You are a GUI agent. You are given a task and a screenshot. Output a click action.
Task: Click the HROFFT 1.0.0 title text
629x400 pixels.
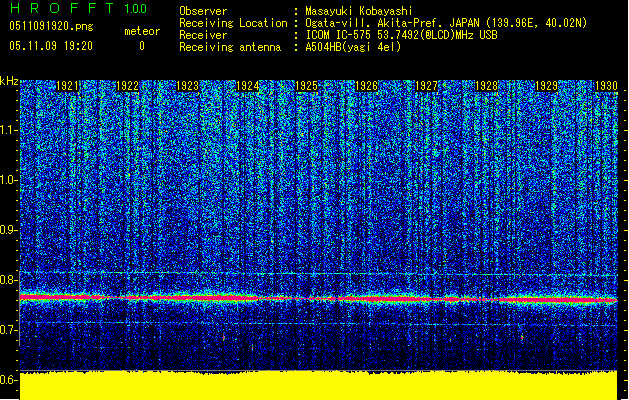click(x=78, y=8)
